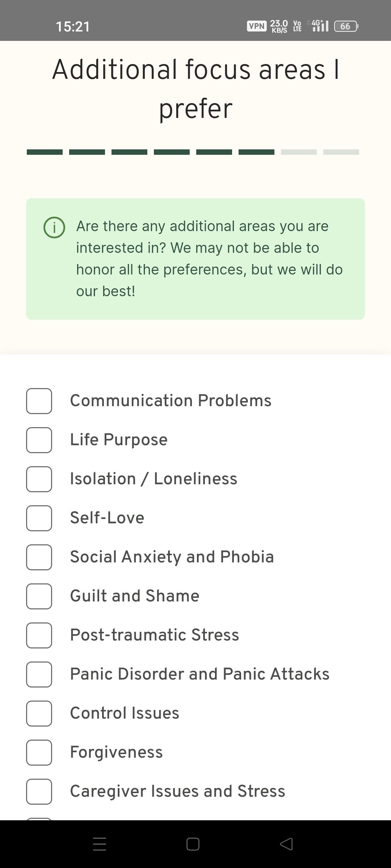This screenshot has height=868, width=391.
Task: Tap the battery indicator showing 66
Action: point(345,26)
